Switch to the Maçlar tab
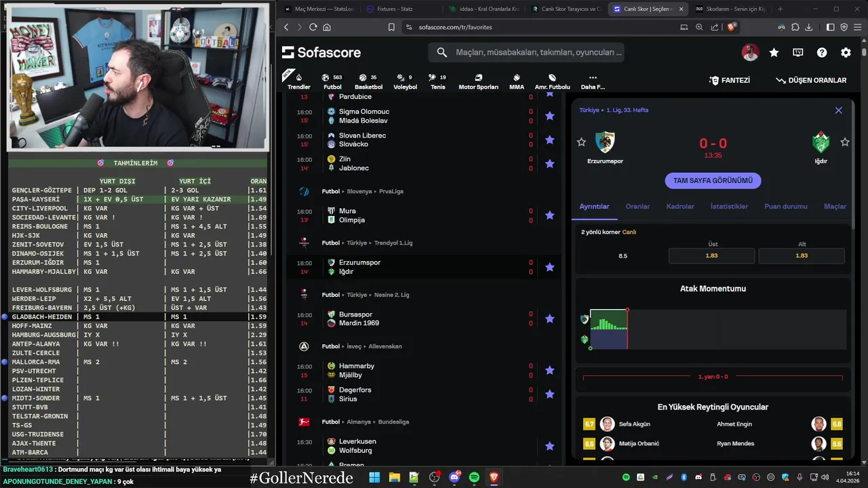The image size is (868, 488). 835,206
